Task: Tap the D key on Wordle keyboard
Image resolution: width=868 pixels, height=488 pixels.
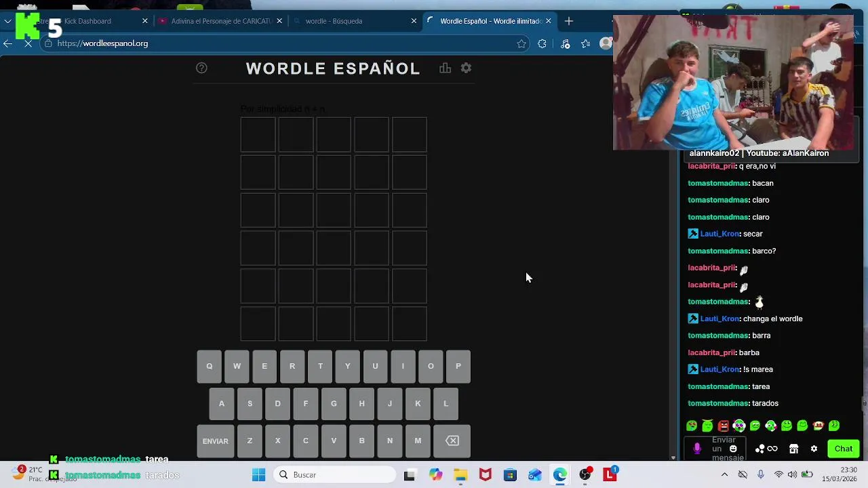Action: click(277, 403)
